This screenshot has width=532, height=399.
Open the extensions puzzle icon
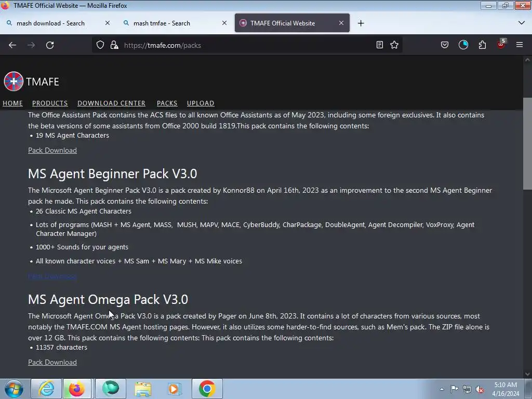point(482,45)
